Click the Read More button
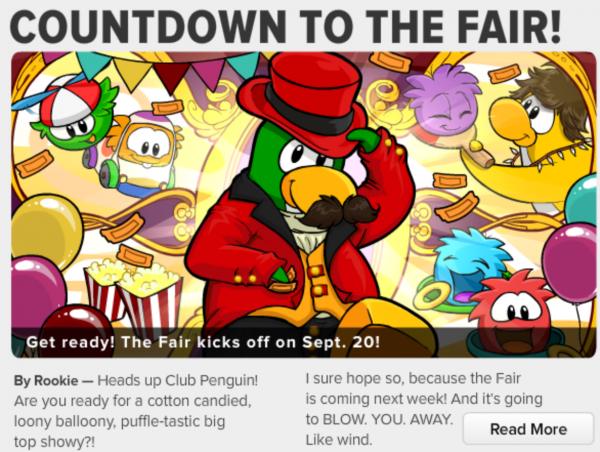This screenshot has width=600, height=452. (528, 429)
